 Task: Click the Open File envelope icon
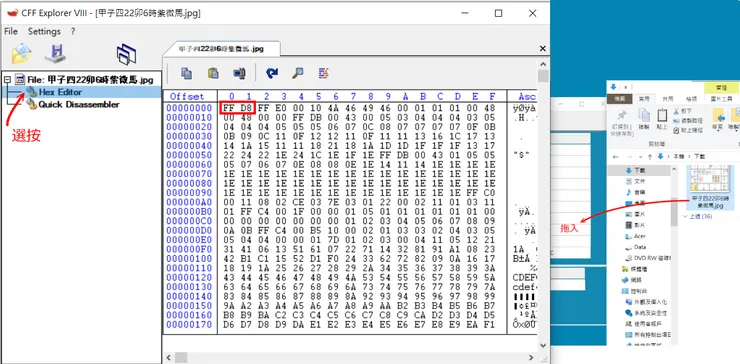pyautogui.click(x=21, y=54)
